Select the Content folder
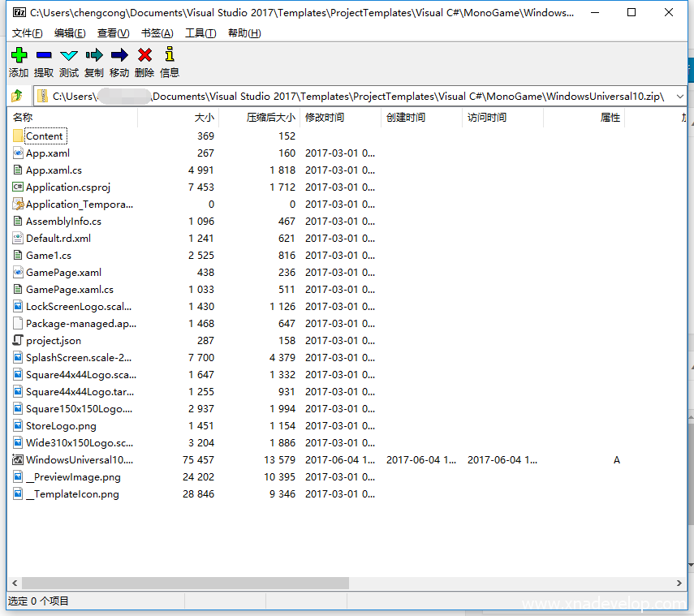The image size is (694, 616). [45, 136]
